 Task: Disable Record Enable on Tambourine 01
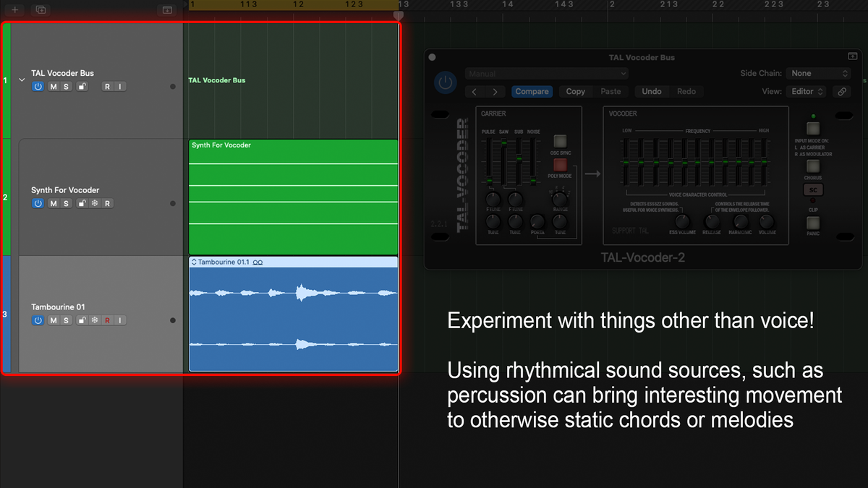[x=107, y=320]
